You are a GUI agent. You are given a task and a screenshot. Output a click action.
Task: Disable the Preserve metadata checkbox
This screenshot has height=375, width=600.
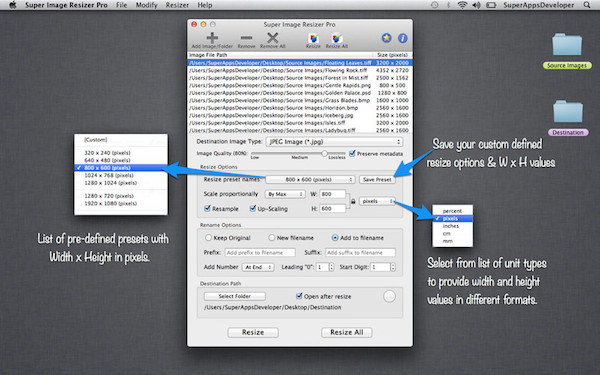coord(352,153)
